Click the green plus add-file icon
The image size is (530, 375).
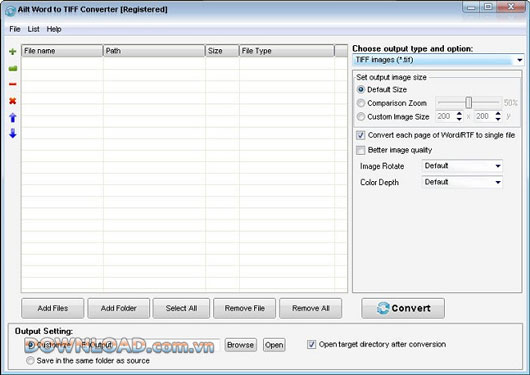point(13,51)
